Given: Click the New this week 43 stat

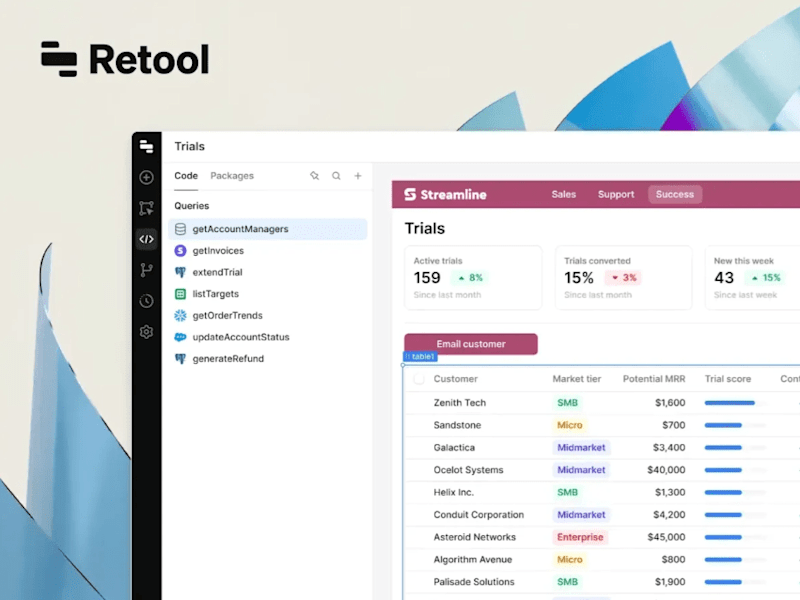Looking at the screenshot, I should pyautogui.click(x=752, y=278).
